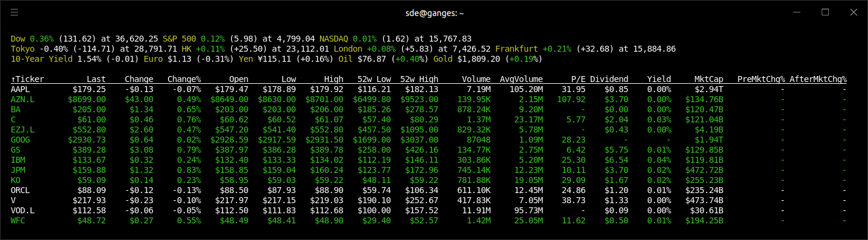Viewport: 868px width, 240px height.
Task: Click AZN.L P/E value 107.92
Action: (571, 99)
